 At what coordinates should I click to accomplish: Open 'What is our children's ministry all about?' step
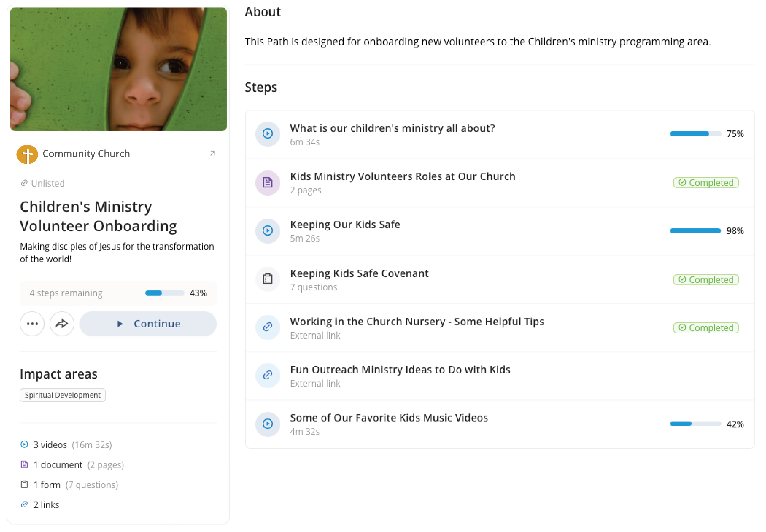pyautogui.click(x=392, y=128)
